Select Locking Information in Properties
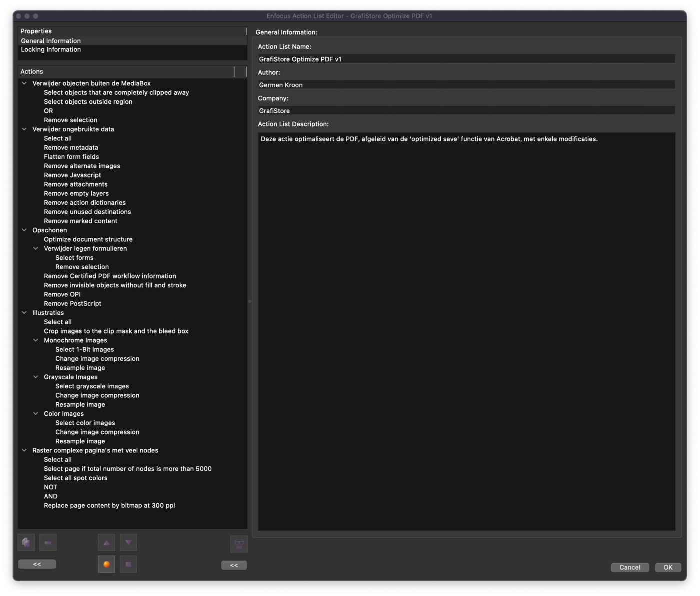The width and height of the screenshot is (700, 596). coord(133,49)
